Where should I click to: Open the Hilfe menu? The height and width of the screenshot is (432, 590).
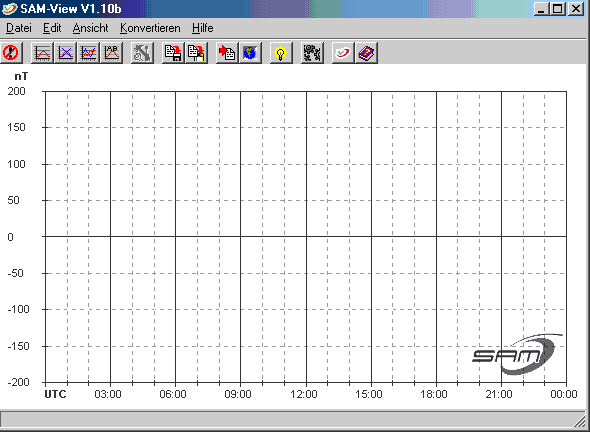click(x=202, y=28)
